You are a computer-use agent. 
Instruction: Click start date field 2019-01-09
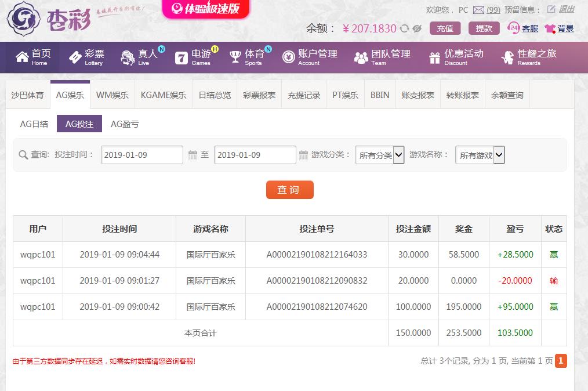141,155
